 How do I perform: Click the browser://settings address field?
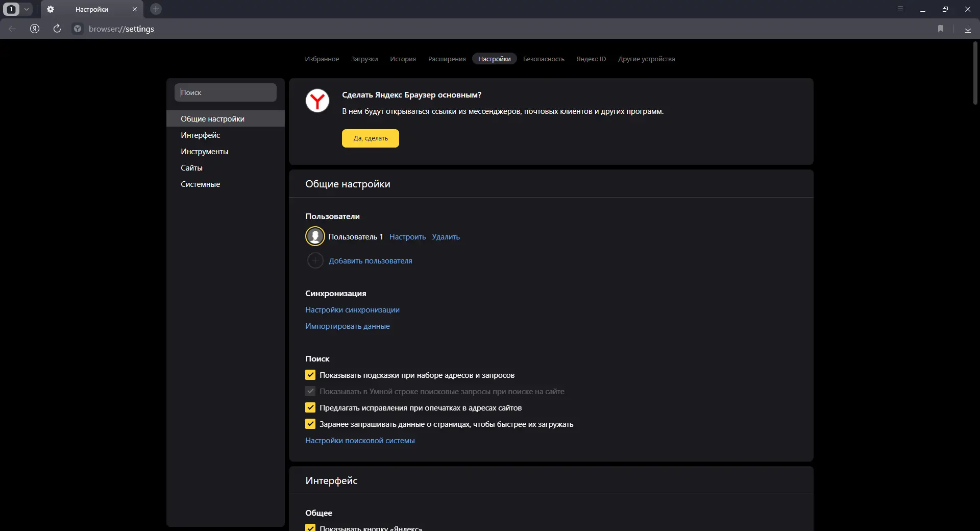click(x=121, y=29)
